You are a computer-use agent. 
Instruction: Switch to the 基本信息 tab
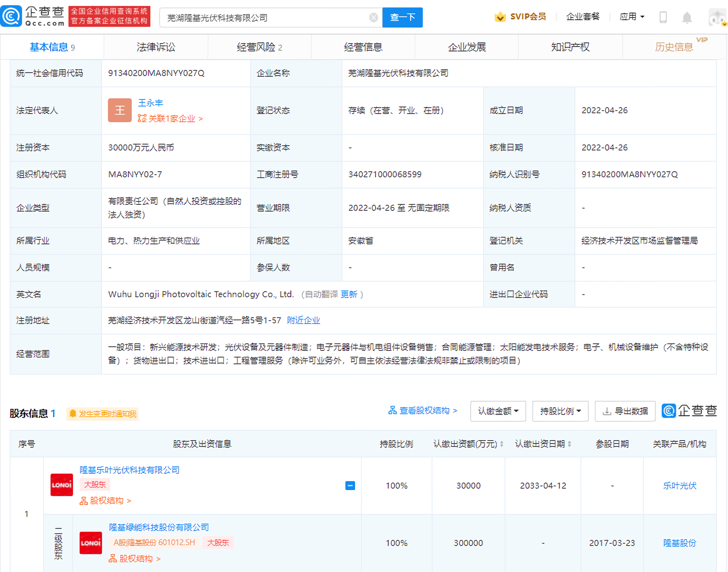point(52,47)
